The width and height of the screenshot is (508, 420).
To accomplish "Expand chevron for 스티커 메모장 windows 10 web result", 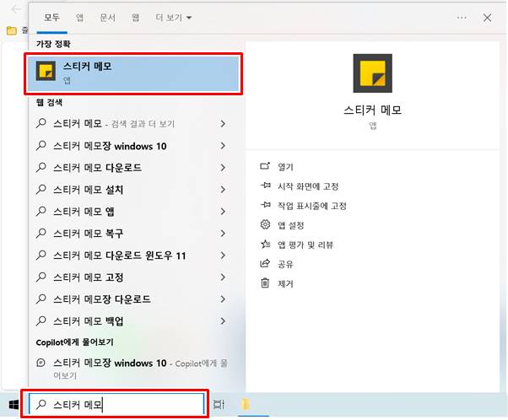I will click(223, 146).
